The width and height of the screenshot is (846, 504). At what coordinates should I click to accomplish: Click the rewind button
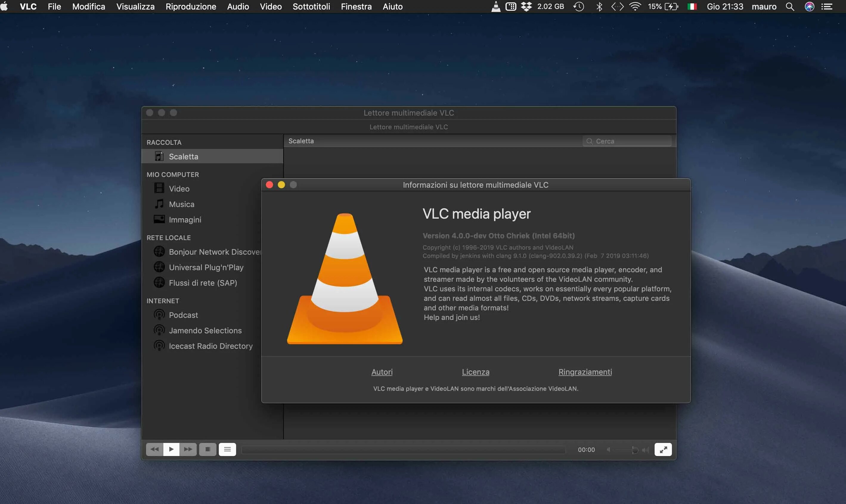(154, 449)
